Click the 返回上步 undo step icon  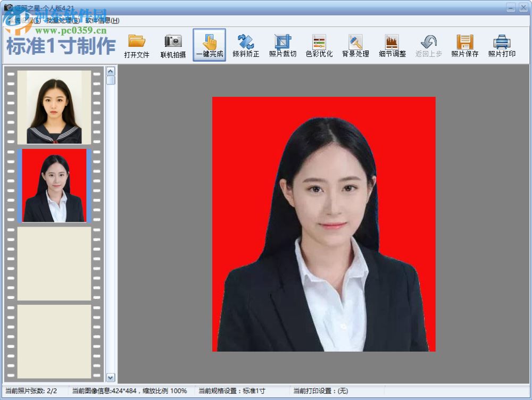click(428, 45)
